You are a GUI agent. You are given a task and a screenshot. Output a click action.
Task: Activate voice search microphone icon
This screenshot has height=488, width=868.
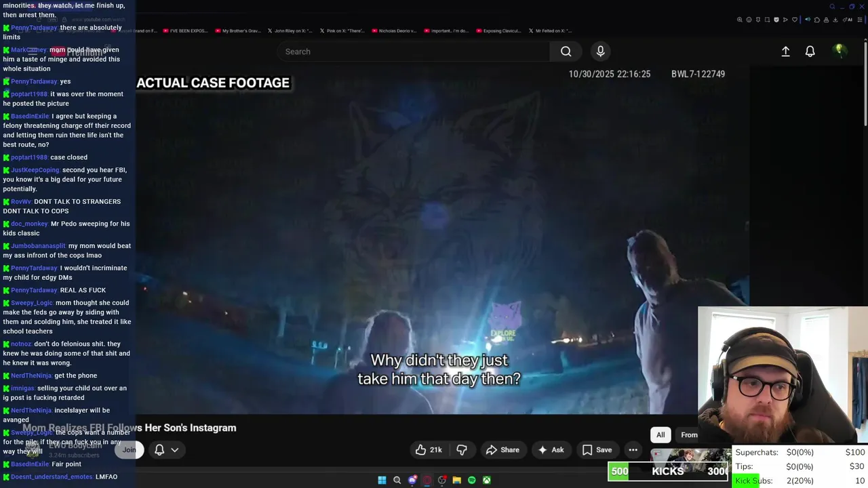click(600, 52)
